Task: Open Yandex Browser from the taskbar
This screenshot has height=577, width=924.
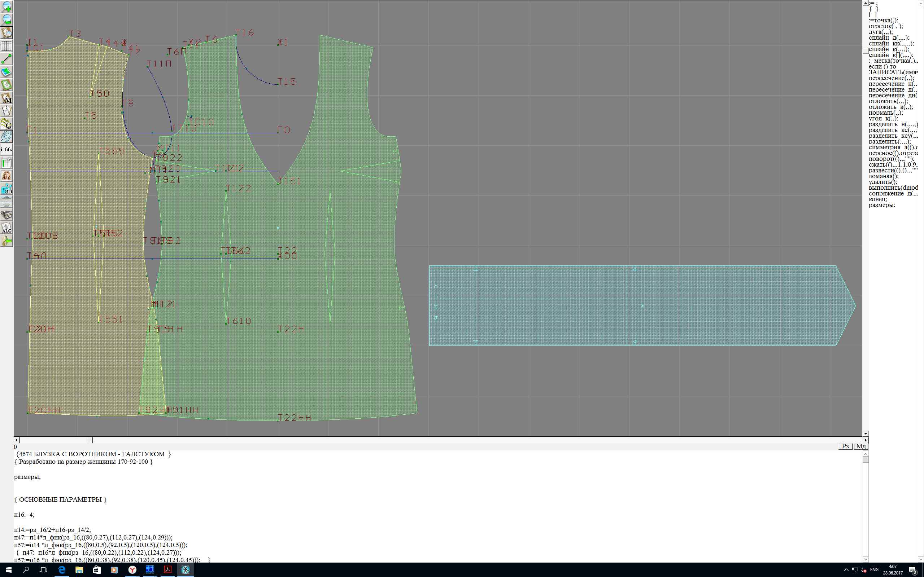Action: click(132, 570)
